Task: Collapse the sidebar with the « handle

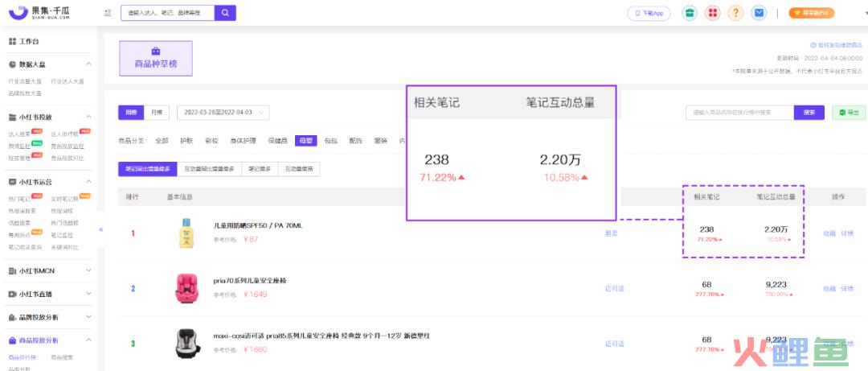Action: pos(100,229)
